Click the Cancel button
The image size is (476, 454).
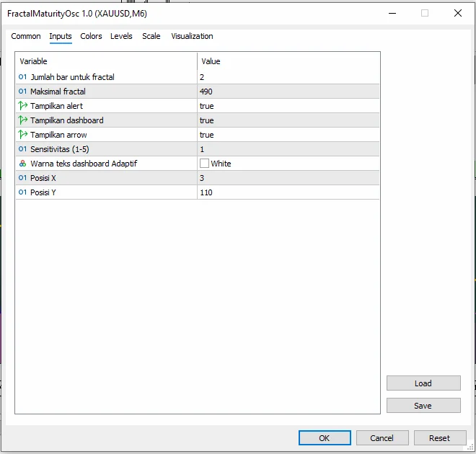pyautogui.click(x=382, y=437)
